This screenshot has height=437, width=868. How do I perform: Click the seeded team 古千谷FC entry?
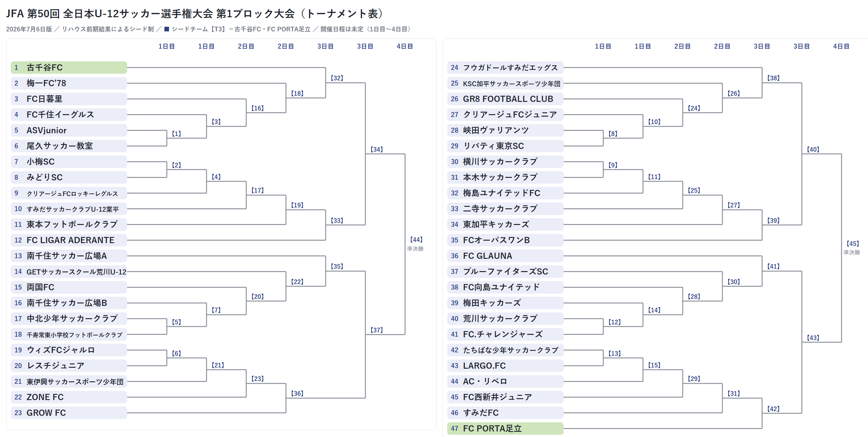[x=69, y=67]
